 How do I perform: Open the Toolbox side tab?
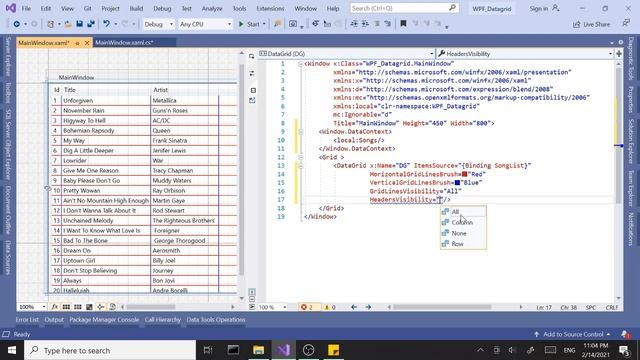8,93
